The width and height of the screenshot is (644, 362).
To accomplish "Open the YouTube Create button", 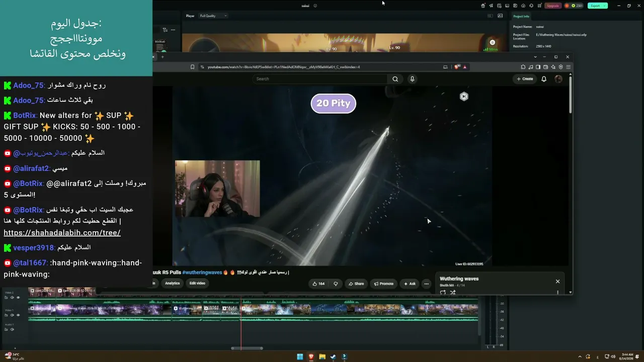I will coord(525,79).
